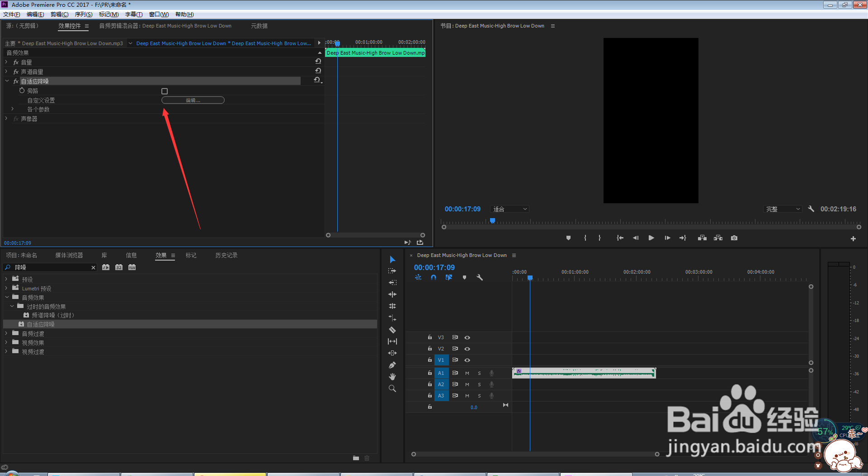Open program monitor button editor plus
Image resolution: width=868 pixels, height=476 pixels.
(853, 238)
